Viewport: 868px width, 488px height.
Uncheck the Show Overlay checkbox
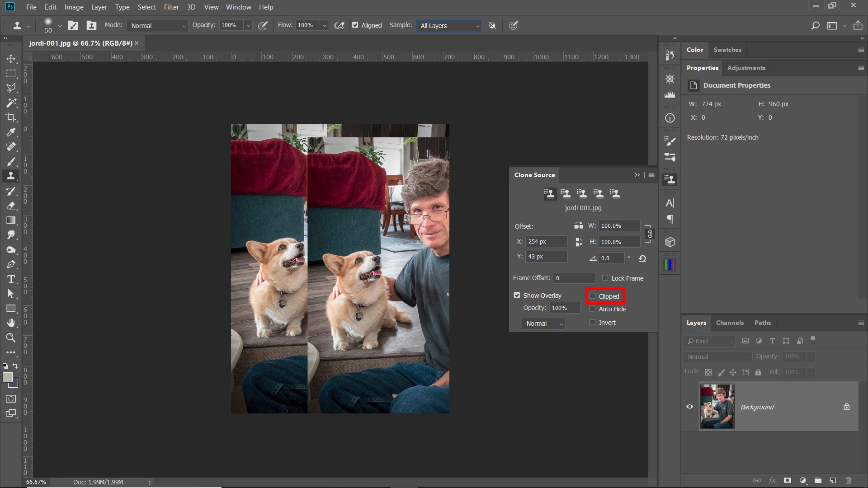(517, 295)
